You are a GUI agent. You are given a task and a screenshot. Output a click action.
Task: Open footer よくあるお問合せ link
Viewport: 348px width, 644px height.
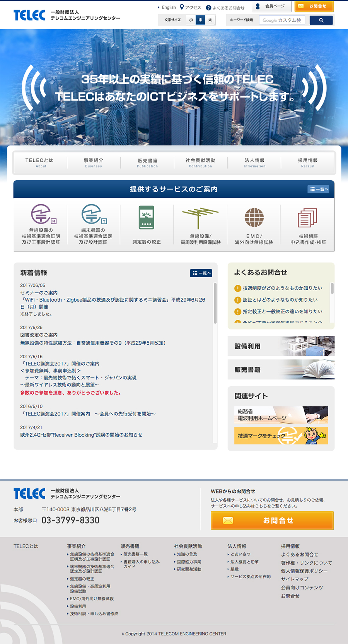(x=300, y=555)
